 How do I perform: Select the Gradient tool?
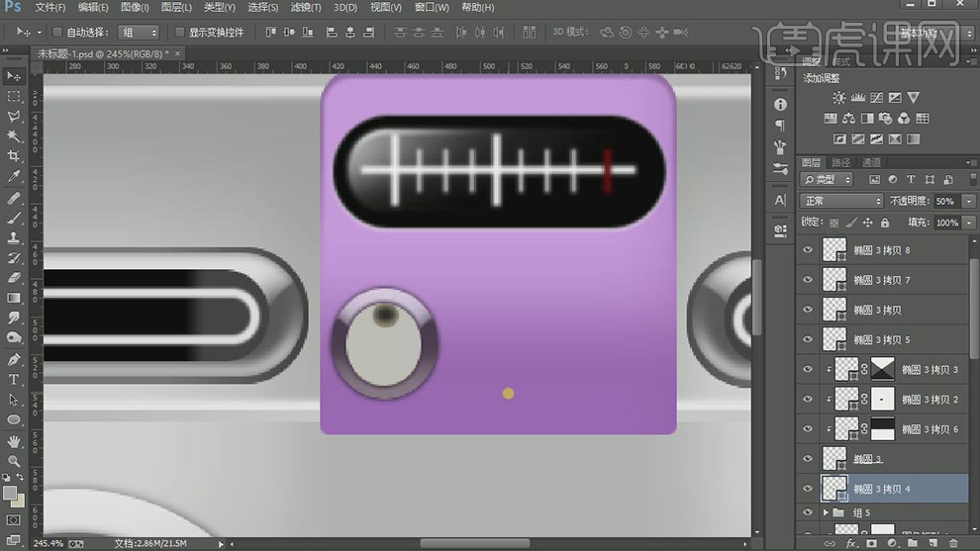[13, 298]
